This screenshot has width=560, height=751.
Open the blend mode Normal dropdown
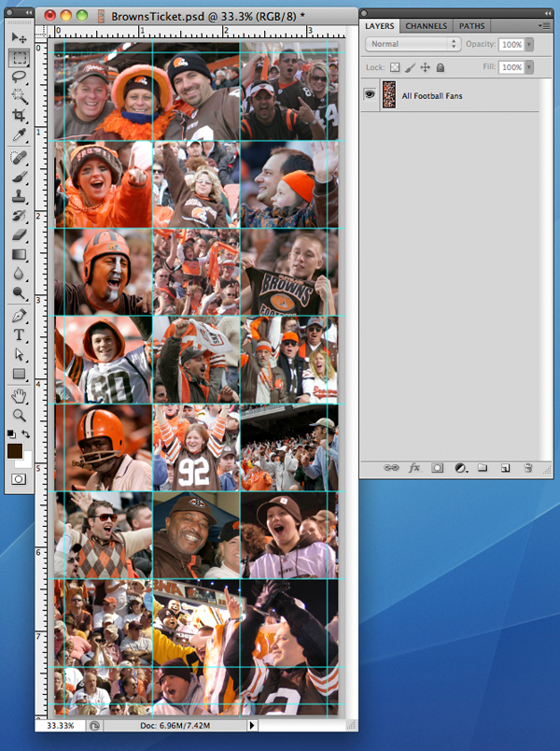[413, 44]
